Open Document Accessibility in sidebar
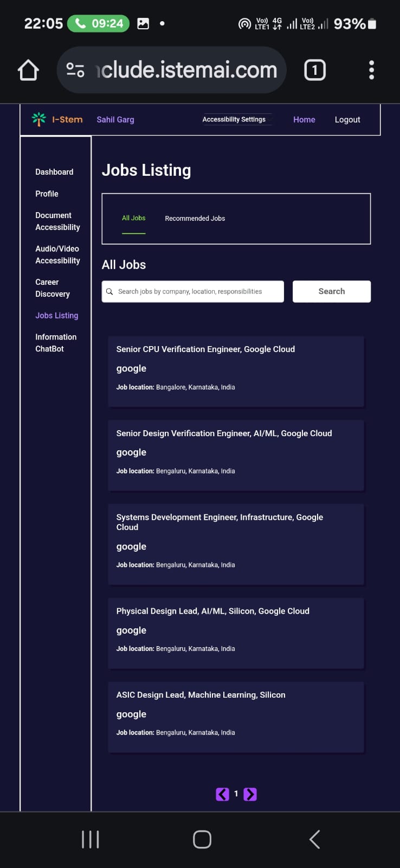Screen dimensions: 400x868 (57, 221)
